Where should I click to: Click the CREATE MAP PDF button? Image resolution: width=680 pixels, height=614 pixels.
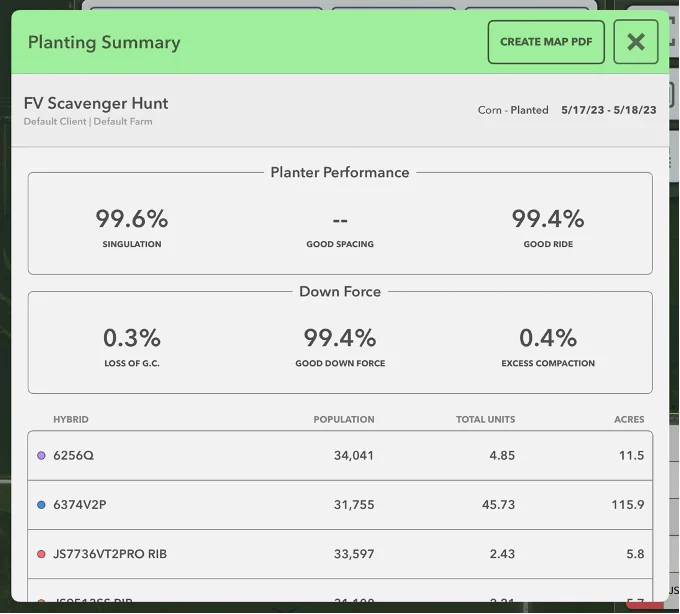[546, 42]
